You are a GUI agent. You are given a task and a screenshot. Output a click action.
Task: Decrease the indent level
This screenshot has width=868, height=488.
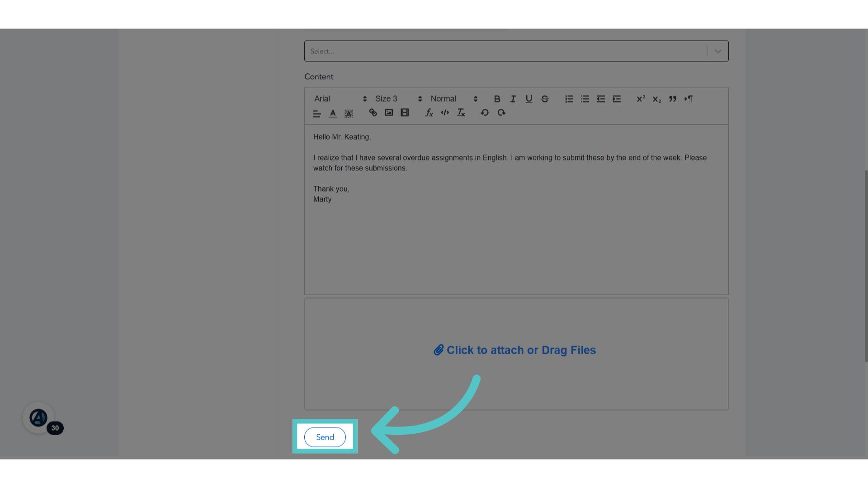click(601, 99)
